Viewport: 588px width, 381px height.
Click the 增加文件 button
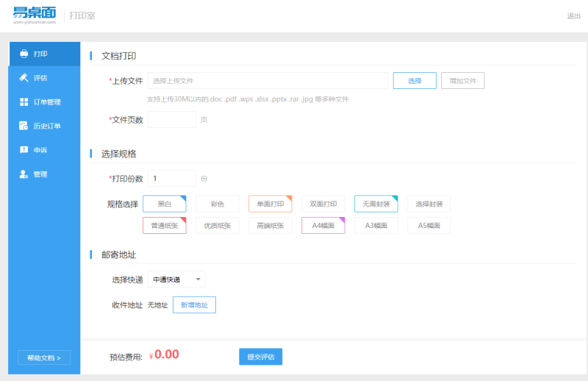click(x=463, y=81)
